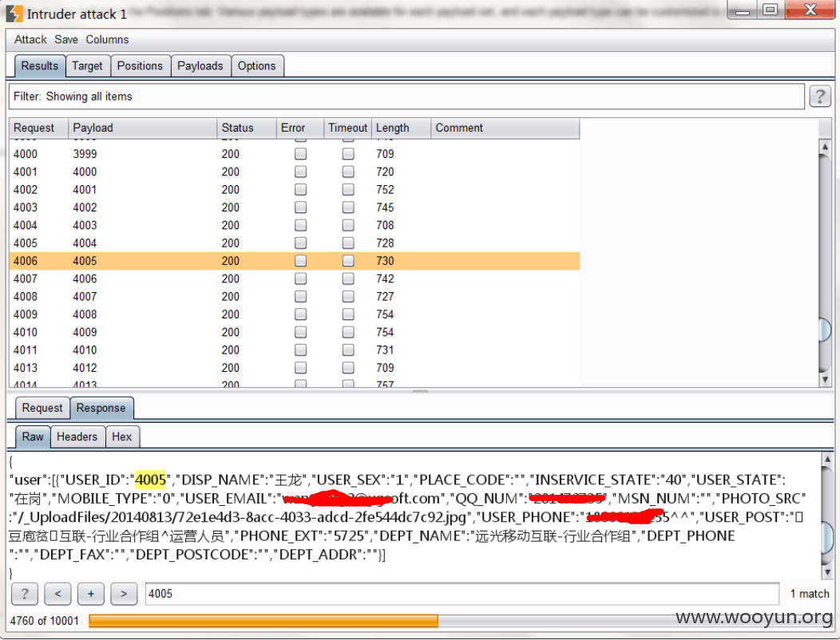Click the results table scrollbar thumb
The width and height of the screenshot is (840, 640).
point(825,330)
